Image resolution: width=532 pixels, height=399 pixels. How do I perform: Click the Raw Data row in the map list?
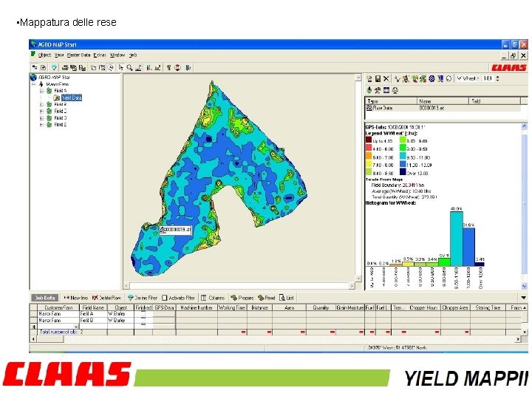point(443,108)
